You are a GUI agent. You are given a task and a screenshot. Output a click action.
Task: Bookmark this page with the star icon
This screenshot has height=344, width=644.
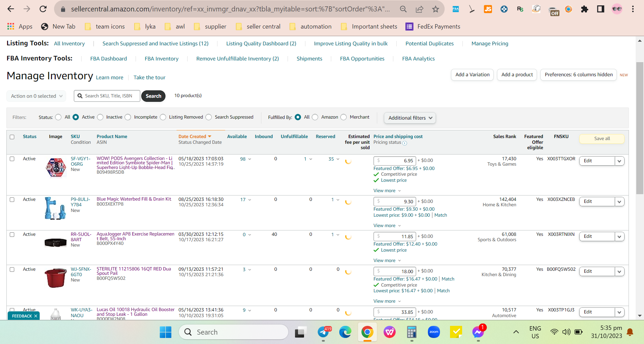[x=436, y=9]
